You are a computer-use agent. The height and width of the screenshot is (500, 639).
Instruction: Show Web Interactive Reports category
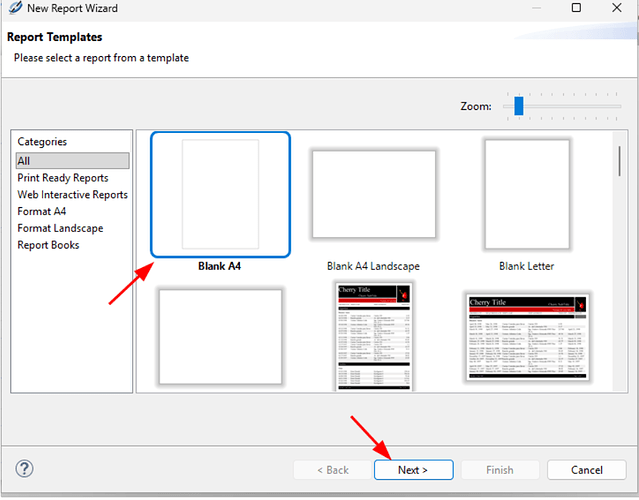(72, 195)
